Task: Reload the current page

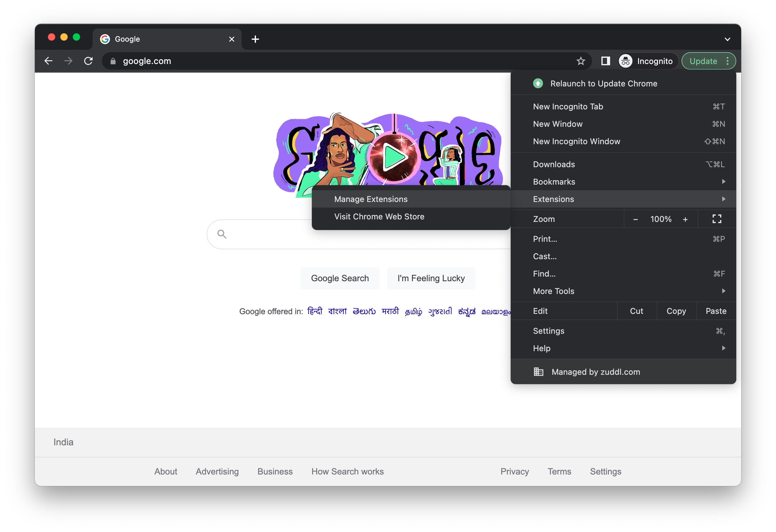Action: pos(88,61)
